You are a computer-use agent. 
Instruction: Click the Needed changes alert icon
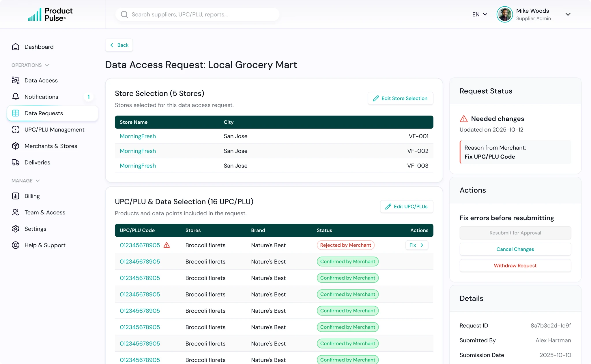(464, 119)
